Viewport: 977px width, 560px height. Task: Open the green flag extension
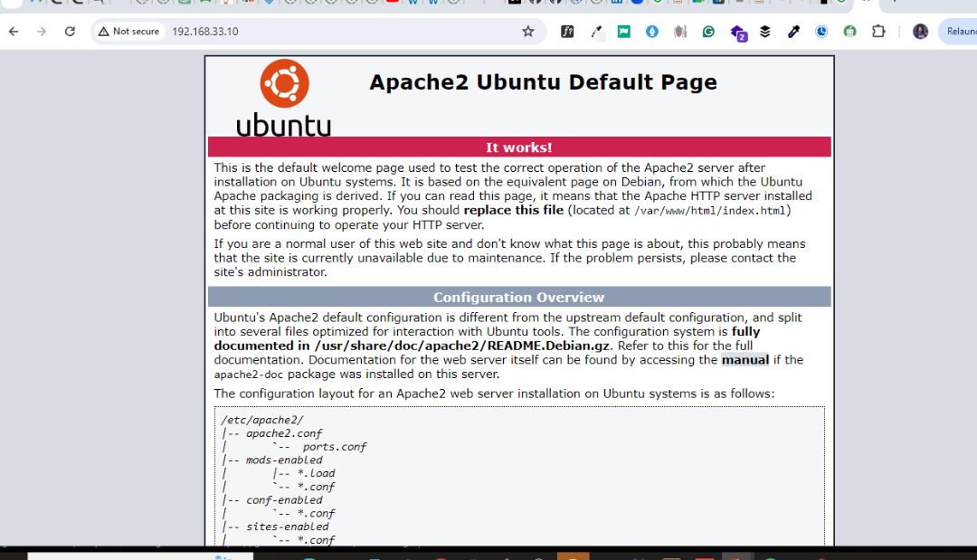tap(623, 31)
